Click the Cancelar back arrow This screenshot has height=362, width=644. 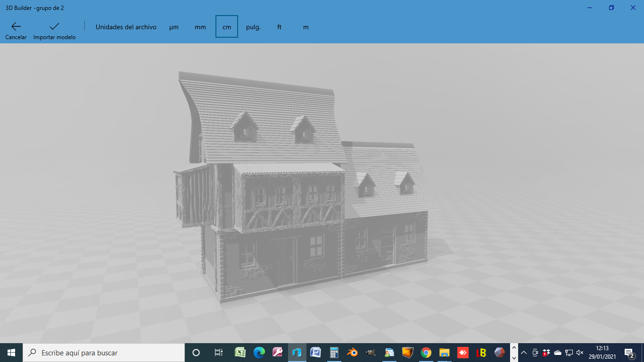pyautogui.click(x=16, y=26)
